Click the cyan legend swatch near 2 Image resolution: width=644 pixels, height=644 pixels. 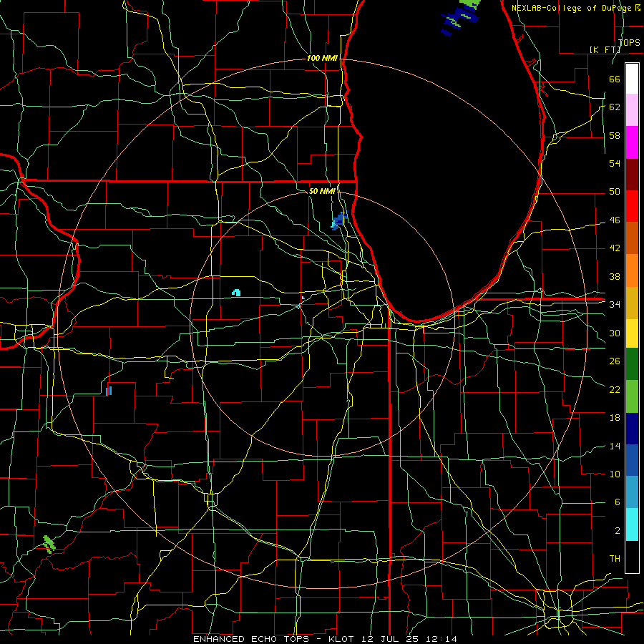632,525
